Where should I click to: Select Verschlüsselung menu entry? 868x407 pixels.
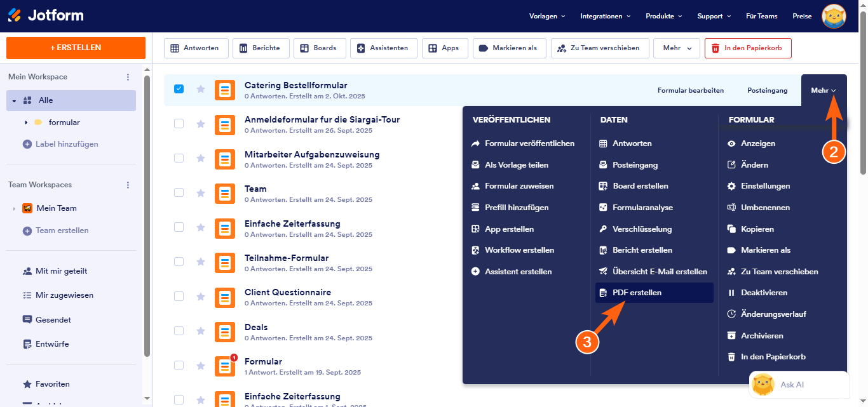tap(635, 229)
